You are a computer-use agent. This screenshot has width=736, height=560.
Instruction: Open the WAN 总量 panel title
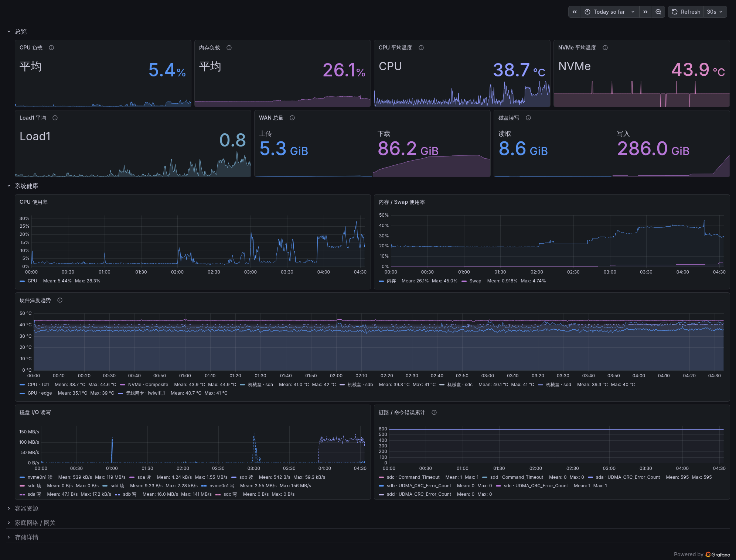271,118
